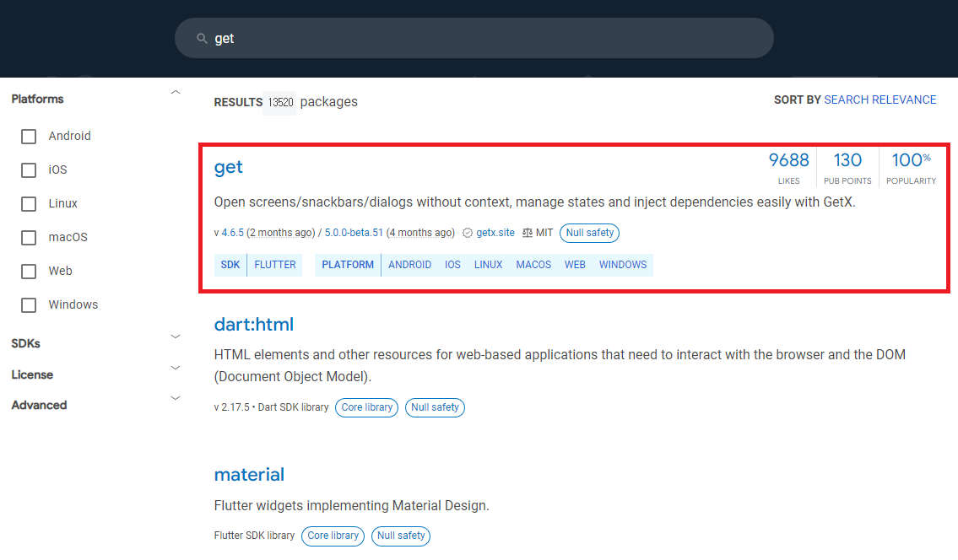Screen dimensions: 958x560
Task: Click the SDK tag label
Action: tap(230, 265)
